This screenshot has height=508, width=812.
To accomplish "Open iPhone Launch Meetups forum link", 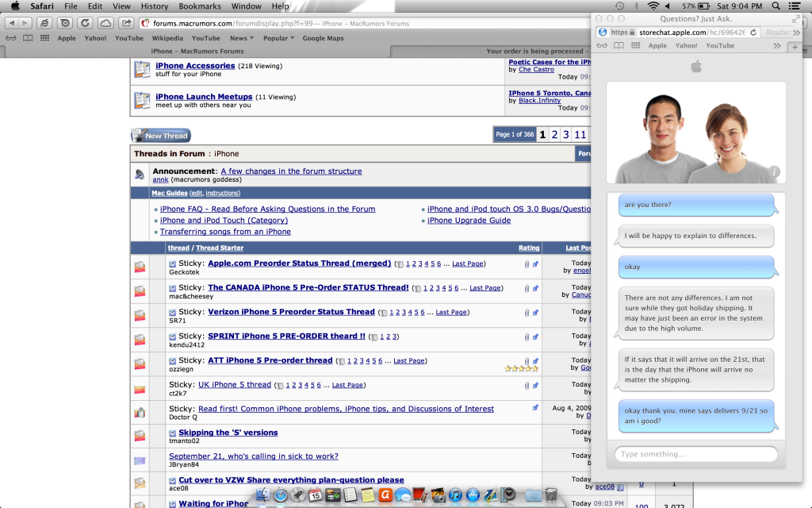I will pyautogui.click(x=204, y=97).
